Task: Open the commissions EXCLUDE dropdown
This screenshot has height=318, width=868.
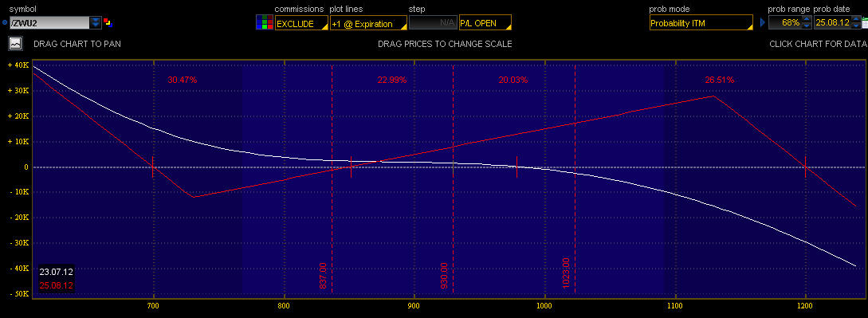Action: click(302, 23)
